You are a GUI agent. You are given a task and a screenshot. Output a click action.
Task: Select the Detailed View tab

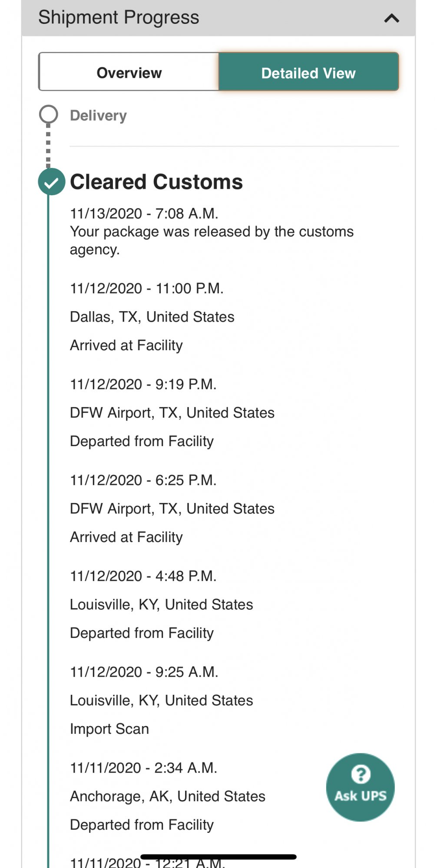pos(308,72)
